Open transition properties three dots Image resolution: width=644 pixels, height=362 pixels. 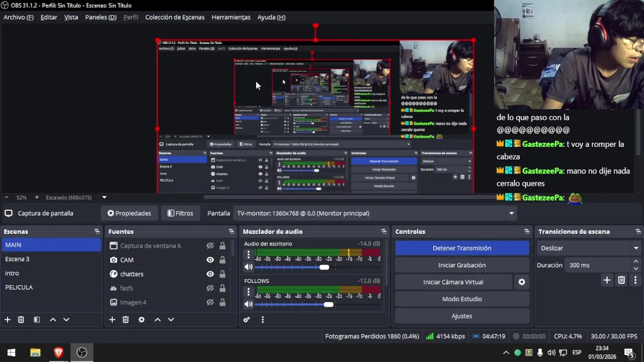[x=635, y=280]
